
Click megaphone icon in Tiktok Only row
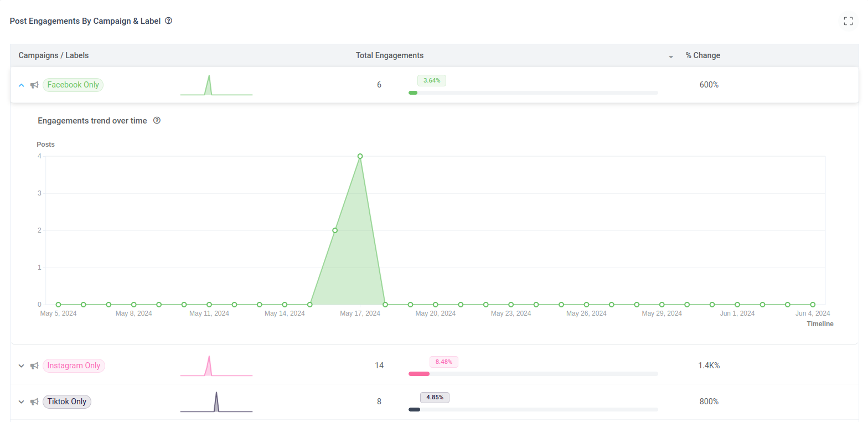pos(34,402)
